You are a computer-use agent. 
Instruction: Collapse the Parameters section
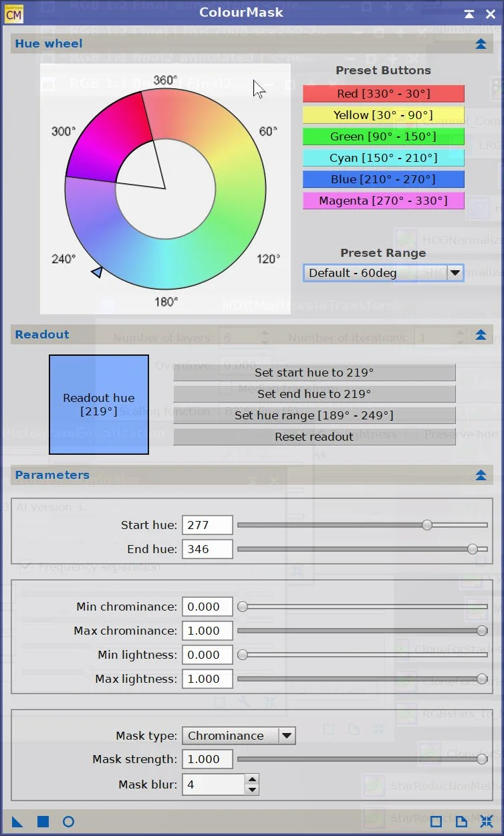(x=480, y=476)
